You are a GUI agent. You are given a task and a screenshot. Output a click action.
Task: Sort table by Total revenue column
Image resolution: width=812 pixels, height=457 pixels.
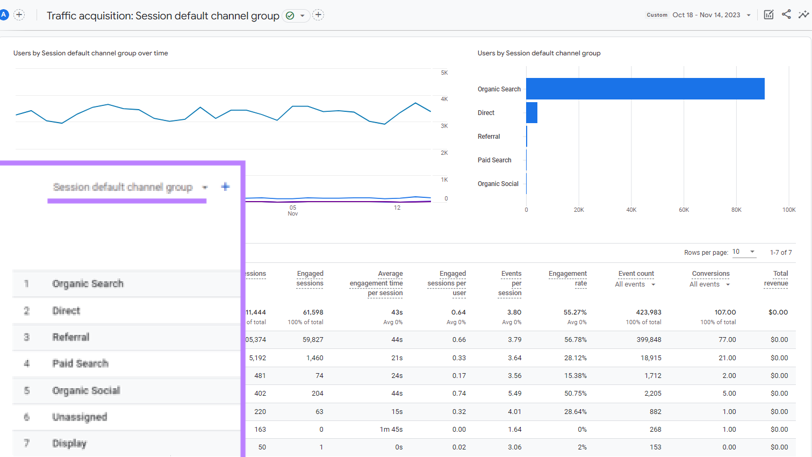[775, 278]
